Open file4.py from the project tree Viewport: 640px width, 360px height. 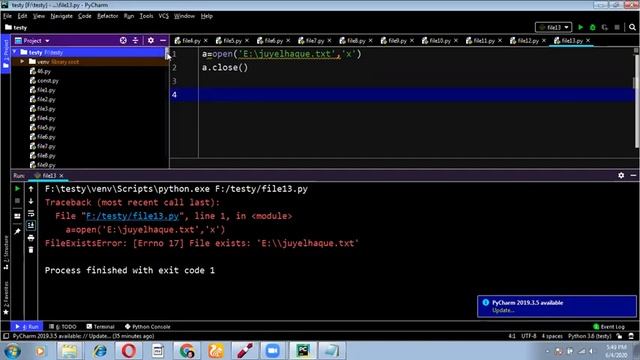tap(42, 118)
